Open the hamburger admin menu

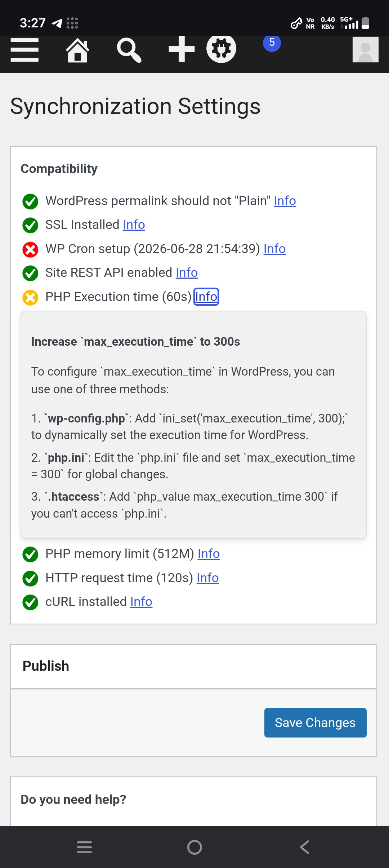pyautogui.click(x=24, y=50)
